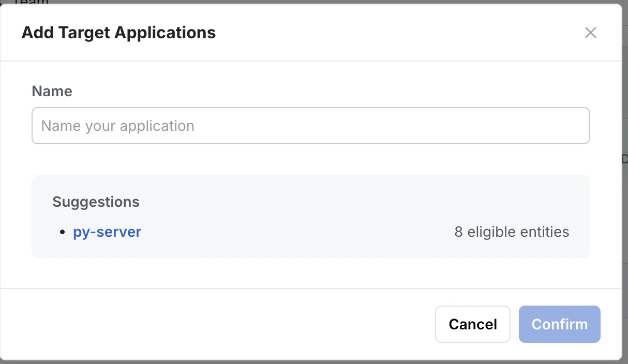This screenshot has width=628, height=364.
Task: Click the 'Add Target Applications' dialog title
Action: click(118, 33)
